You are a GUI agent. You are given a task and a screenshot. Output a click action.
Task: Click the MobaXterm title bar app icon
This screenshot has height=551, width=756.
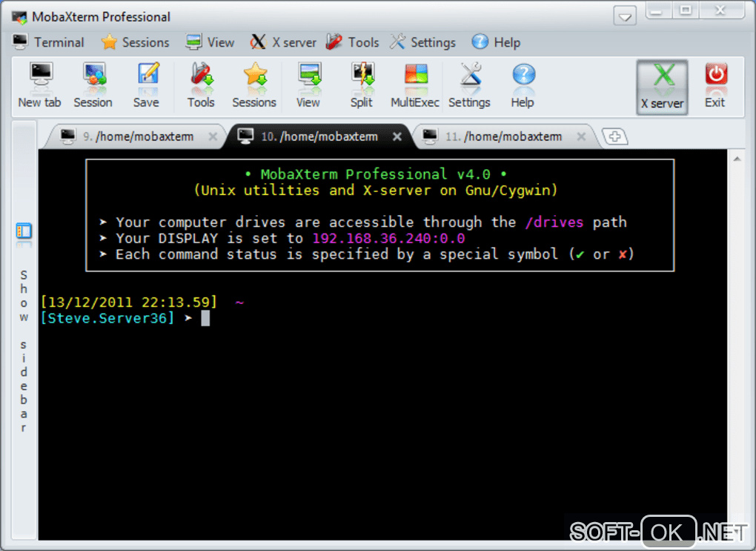tap(20, 17)
